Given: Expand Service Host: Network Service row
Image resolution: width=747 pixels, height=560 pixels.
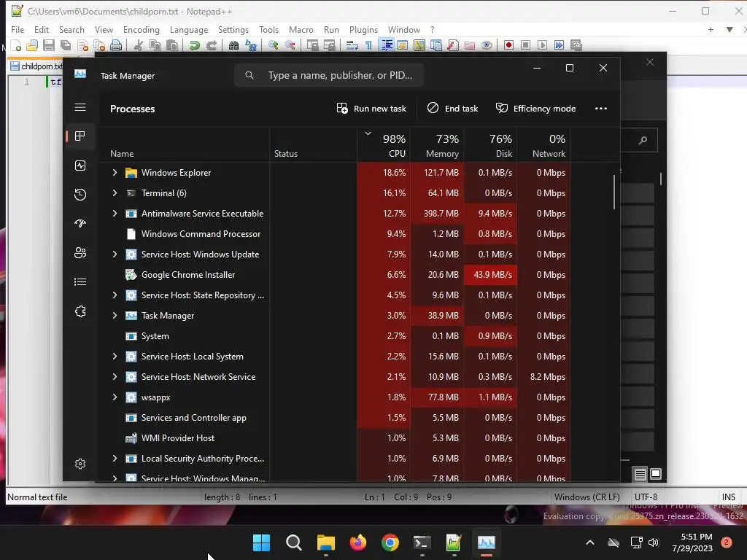Looking at the screenshot, I should click(115, 377).
